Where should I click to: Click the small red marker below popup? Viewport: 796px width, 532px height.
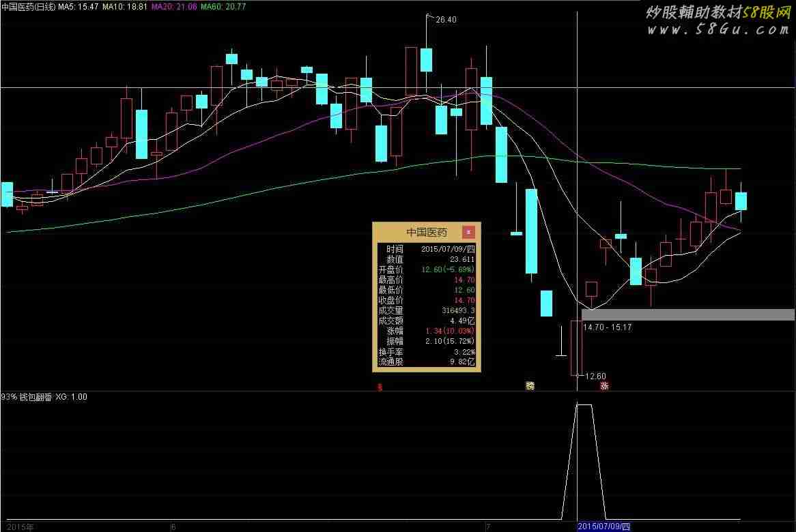tap(379, 387)
